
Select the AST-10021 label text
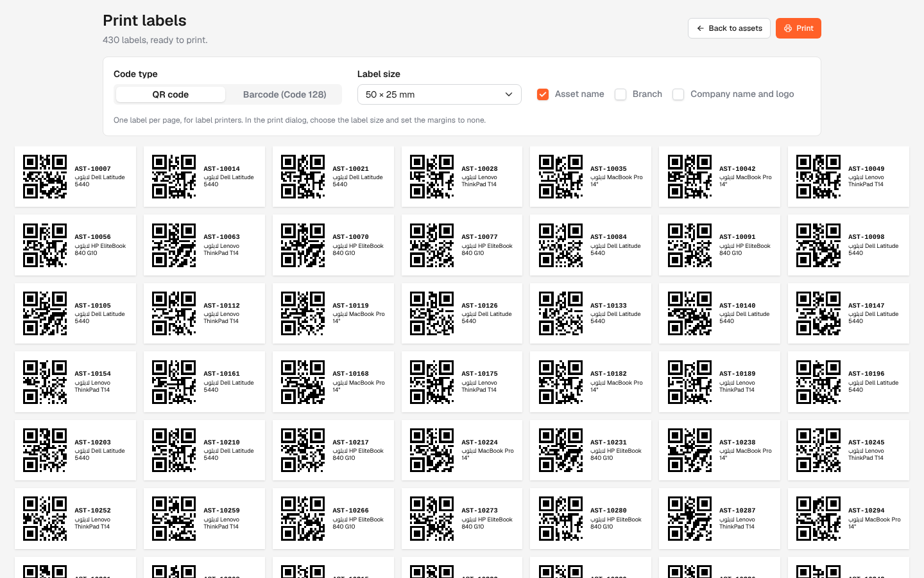point(350,169)
